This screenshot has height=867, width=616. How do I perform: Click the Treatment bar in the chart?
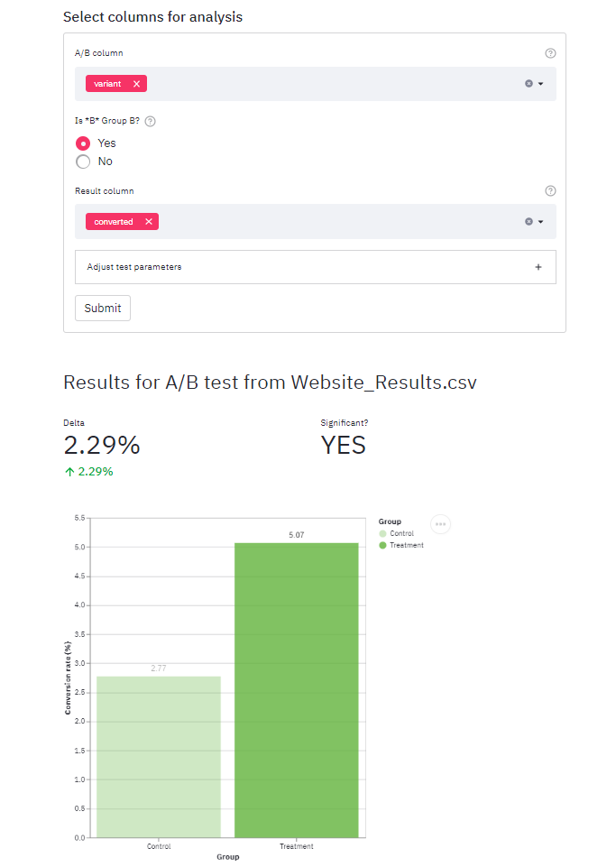point(296,690)
